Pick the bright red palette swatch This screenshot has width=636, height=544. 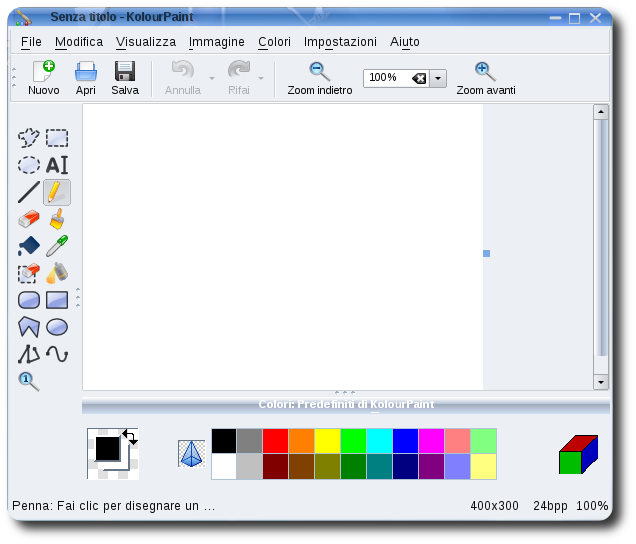pyautogui.click(x=275, y=441)
